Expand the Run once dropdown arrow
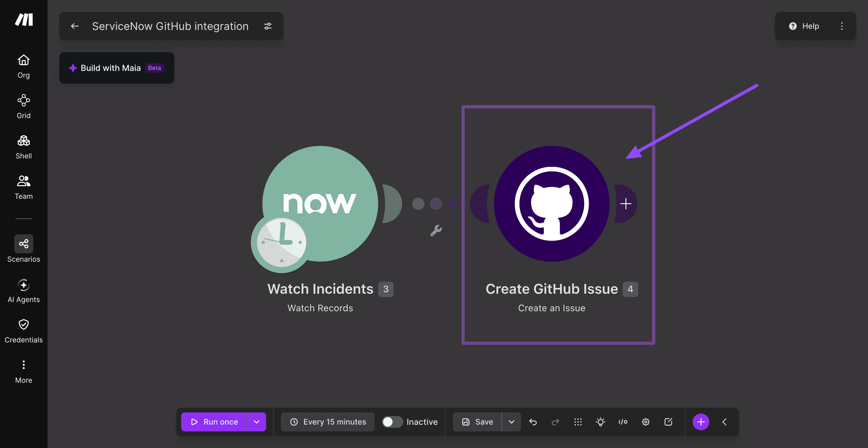868x448 pixels. [x=256, y=422]
